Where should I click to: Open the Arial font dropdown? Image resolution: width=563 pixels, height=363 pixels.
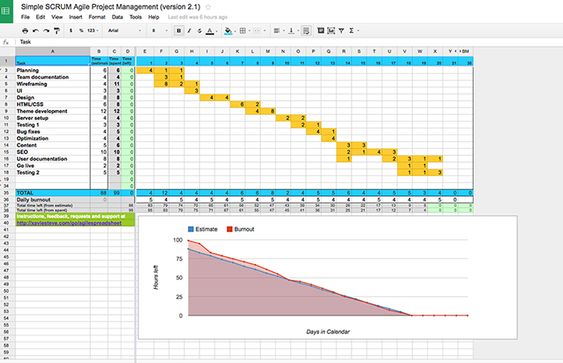click(x=124, y=31)
